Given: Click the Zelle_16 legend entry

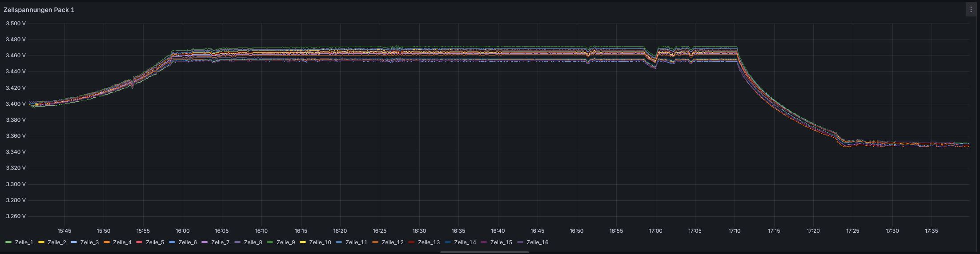Looking at the screenshot, I should [537, 242].
